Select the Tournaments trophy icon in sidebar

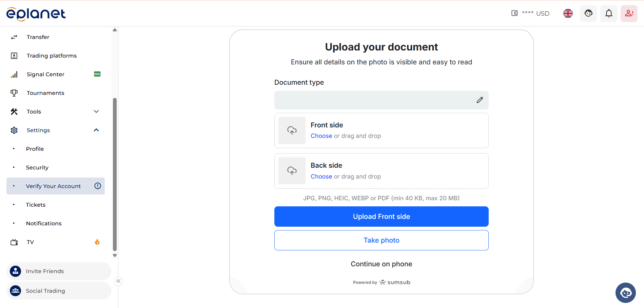[14, 93]
